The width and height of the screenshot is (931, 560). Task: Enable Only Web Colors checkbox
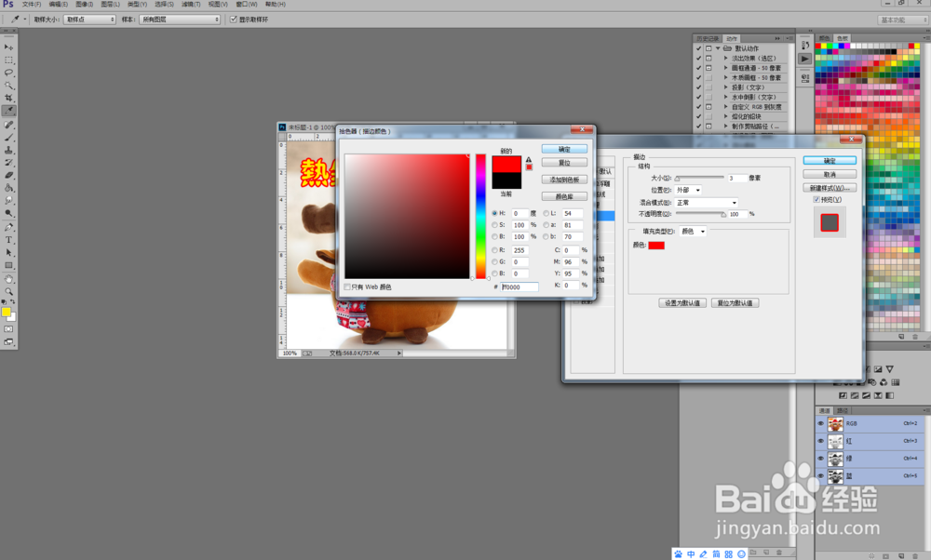(x=347, y=287)
